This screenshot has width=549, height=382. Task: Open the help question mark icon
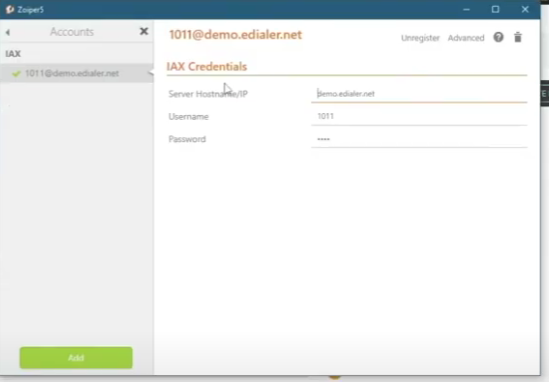tap(498, 37)
